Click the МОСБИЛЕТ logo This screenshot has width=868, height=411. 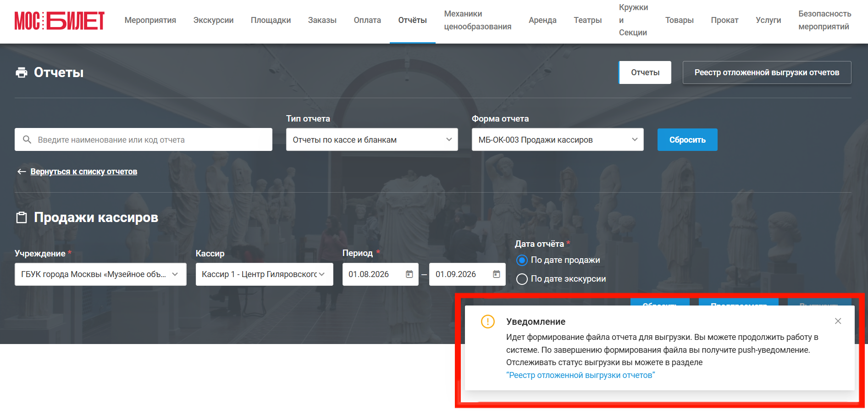(x=60, y=21)
